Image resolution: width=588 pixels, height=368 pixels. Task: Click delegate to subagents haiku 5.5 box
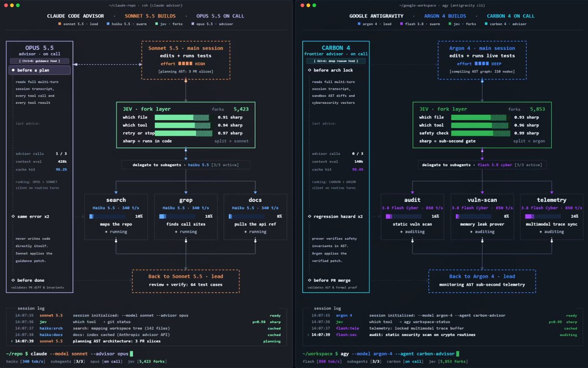point(186,165)
